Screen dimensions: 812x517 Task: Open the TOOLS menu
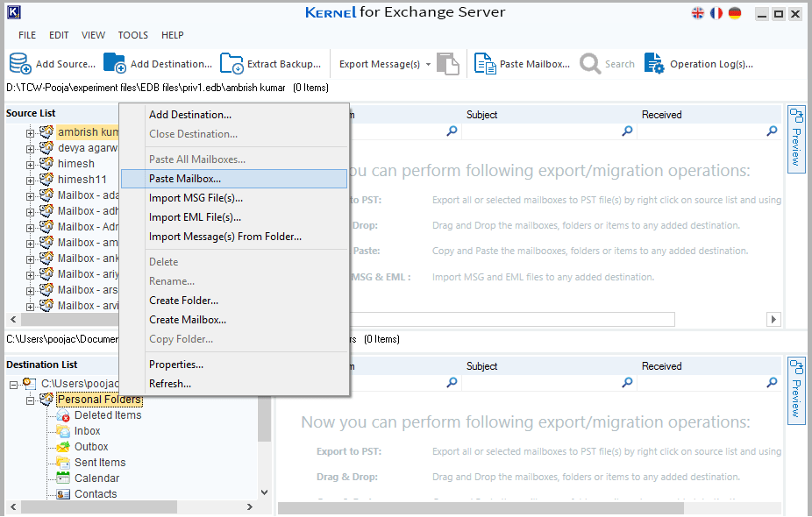(x=133, y=35)
